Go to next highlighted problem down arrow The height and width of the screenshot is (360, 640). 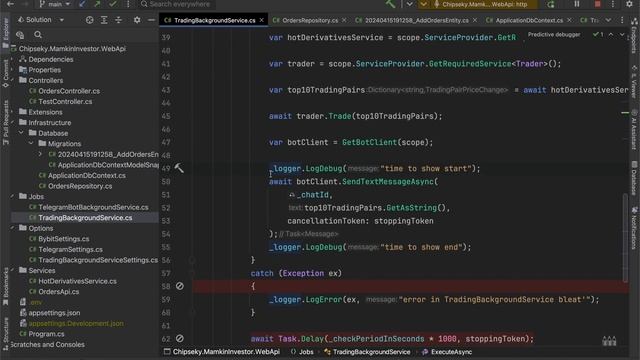622,35
